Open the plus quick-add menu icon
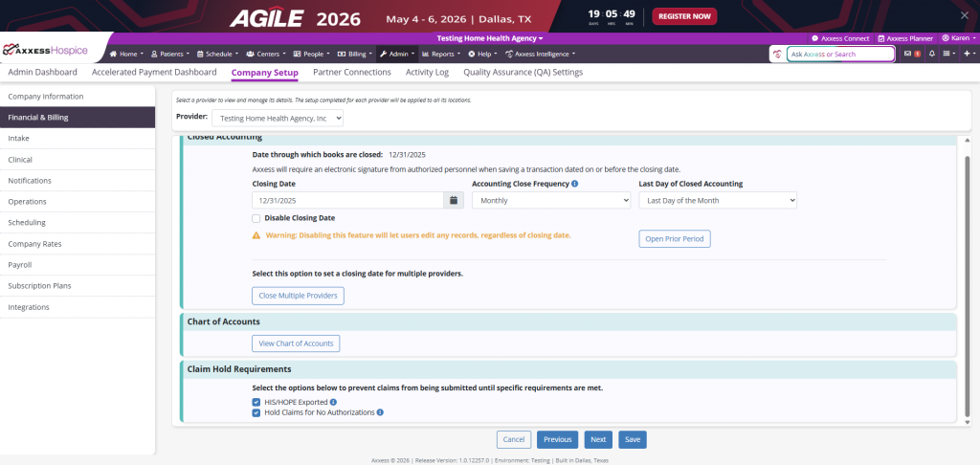 (x=968, y=54)
